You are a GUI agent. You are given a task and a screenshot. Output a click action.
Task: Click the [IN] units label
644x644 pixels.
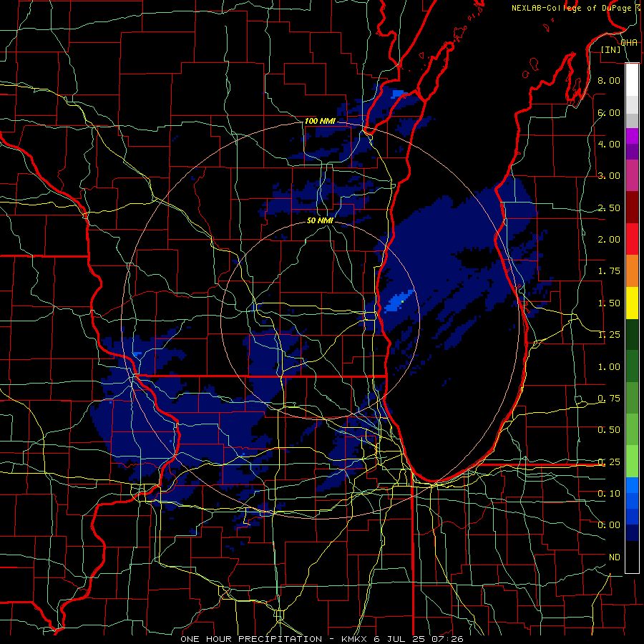tap(611, 49)
